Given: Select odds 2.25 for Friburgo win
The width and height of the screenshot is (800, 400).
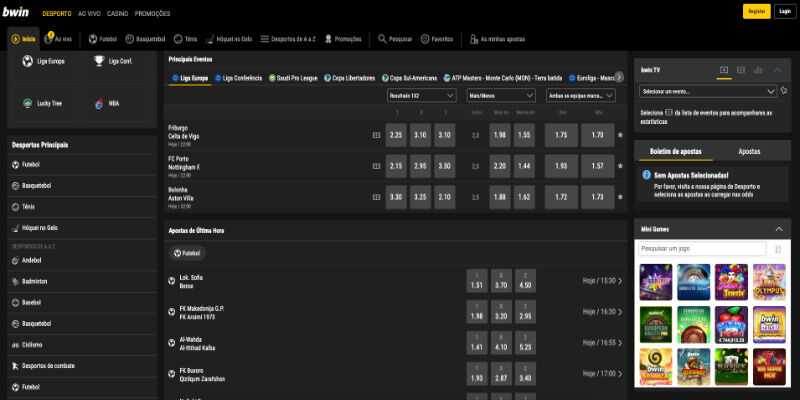Looking at the screenshot, I should click(396, 135).
